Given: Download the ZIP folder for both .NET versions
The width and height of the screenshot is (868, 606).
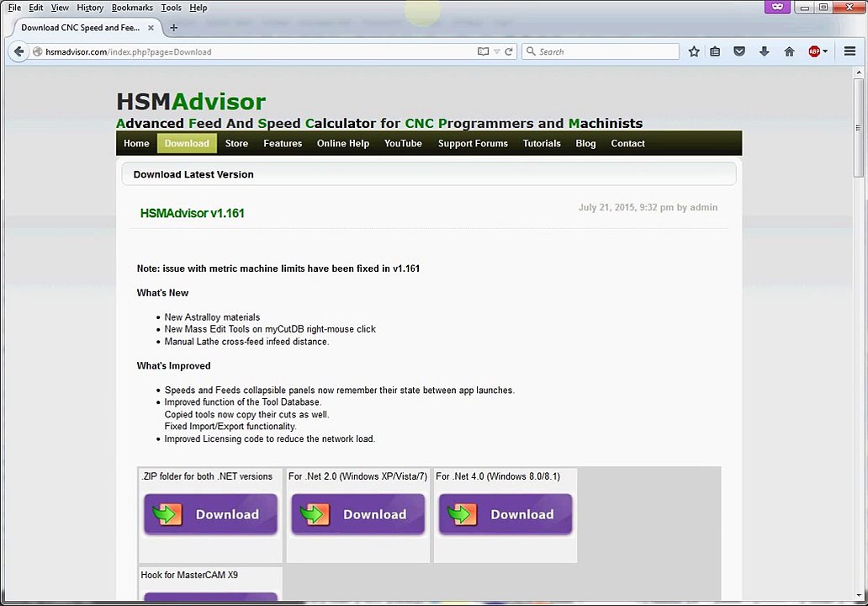Looking at the screenshot, I should 210,514.
